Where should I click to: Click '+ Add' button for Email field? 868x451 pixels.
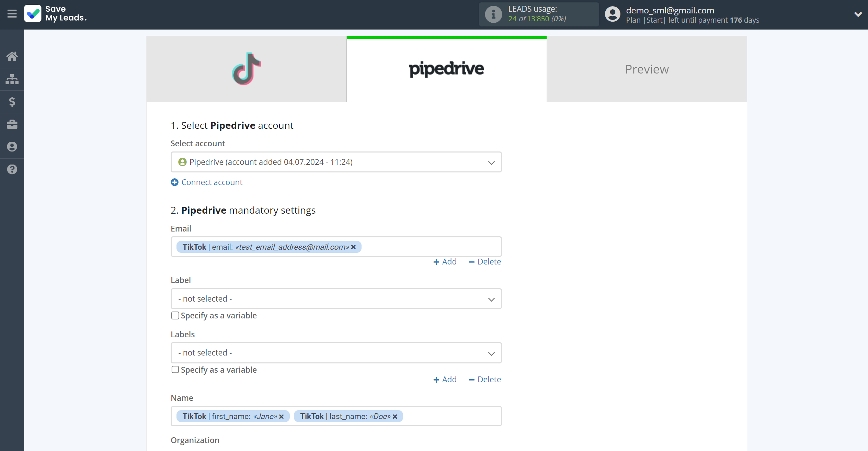[x=445, y=261]
